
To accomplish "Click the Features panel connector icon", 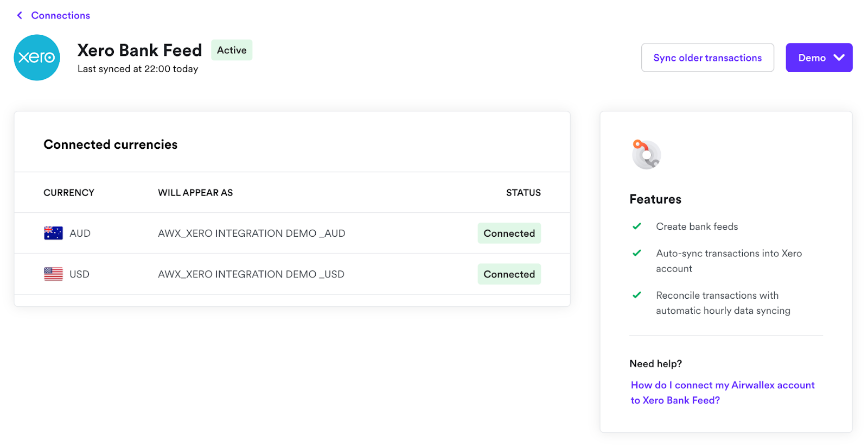I will point(646,154).
